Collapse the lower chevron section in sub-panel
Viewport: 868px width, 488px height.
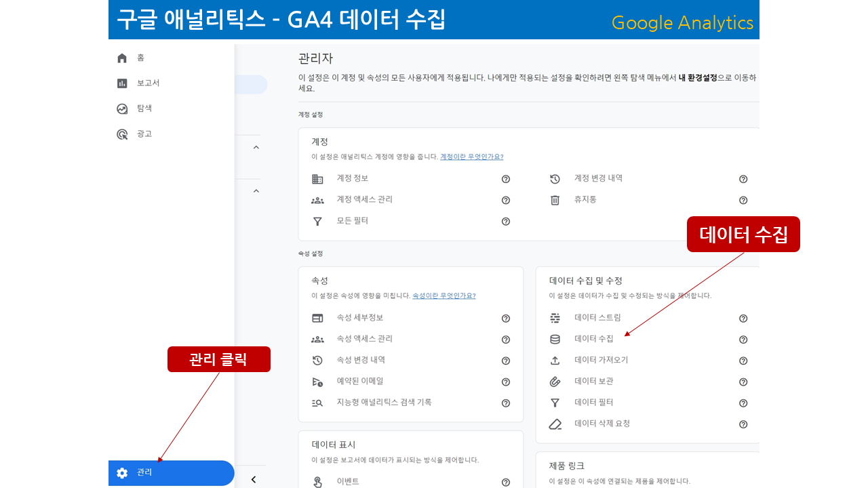256,191
